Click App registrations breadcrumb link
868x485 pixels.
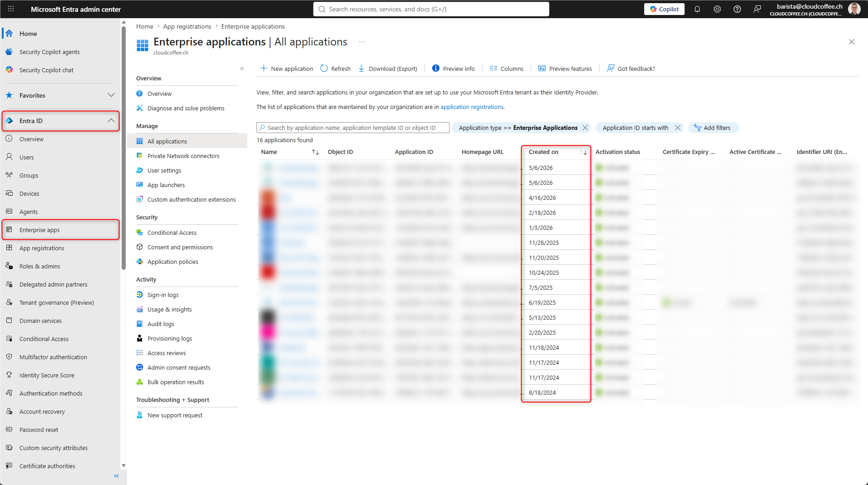click(187, 26)
